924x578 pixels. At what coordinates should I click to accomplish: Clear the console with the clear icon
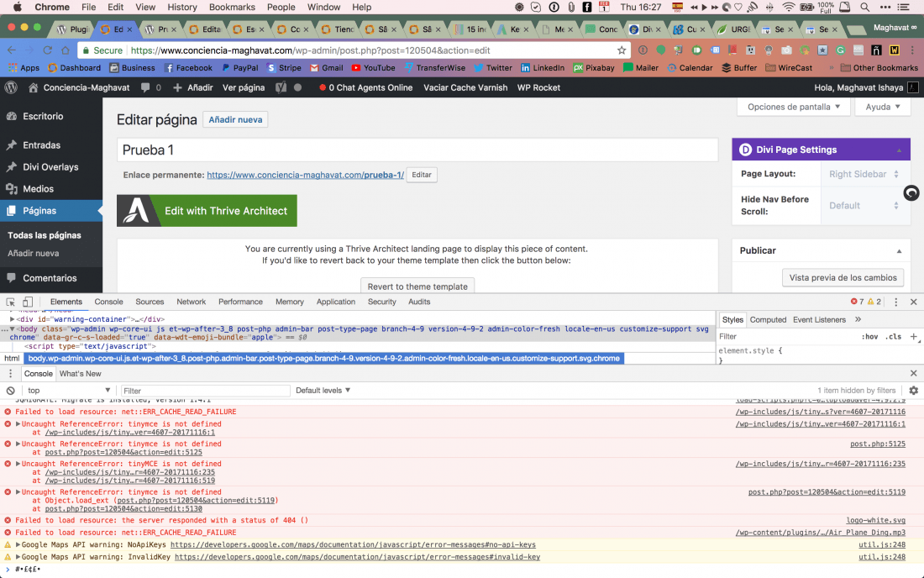(x=11, y=391)
